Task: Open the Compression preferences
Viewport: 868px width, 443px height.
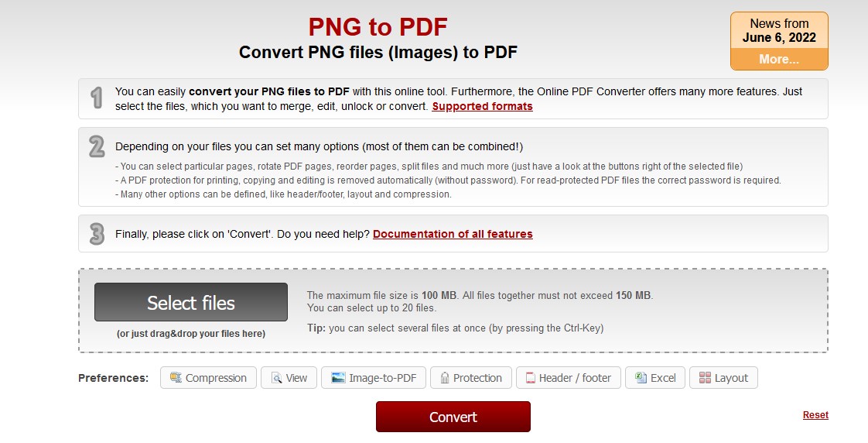Action: click(x=208, y=378)
